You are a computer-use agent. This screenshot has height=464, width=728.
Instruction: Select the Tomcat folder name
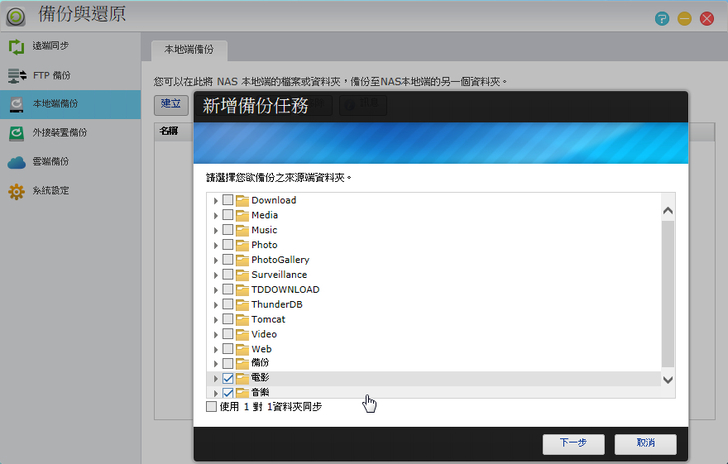click(x=268, y=320)
